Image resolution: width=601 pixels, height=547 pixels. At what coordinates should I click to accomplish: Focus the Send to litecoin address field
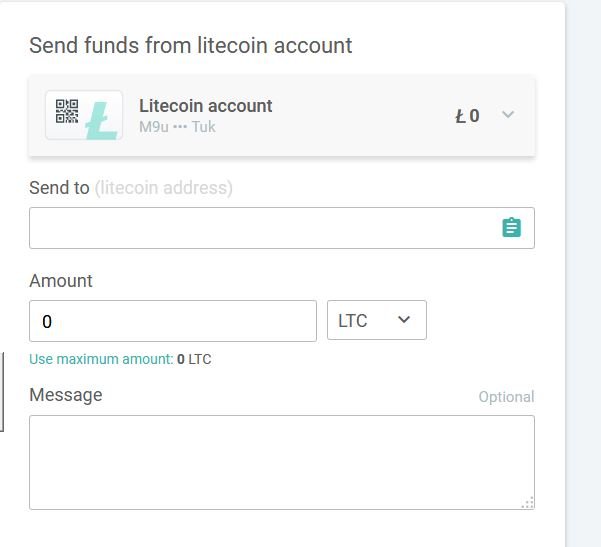click(x=282, y=228)
